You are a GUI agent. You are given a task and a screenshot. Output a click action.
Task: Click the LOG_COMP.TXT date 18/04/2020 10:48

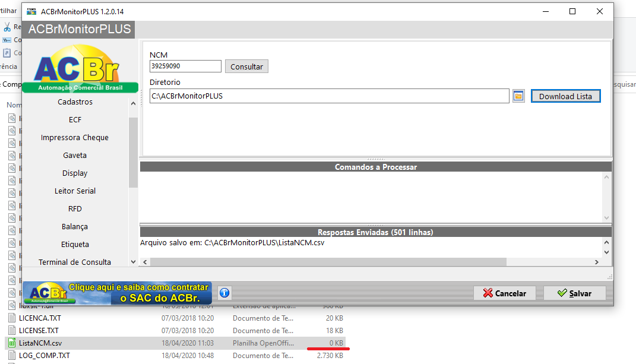[188, 356]
